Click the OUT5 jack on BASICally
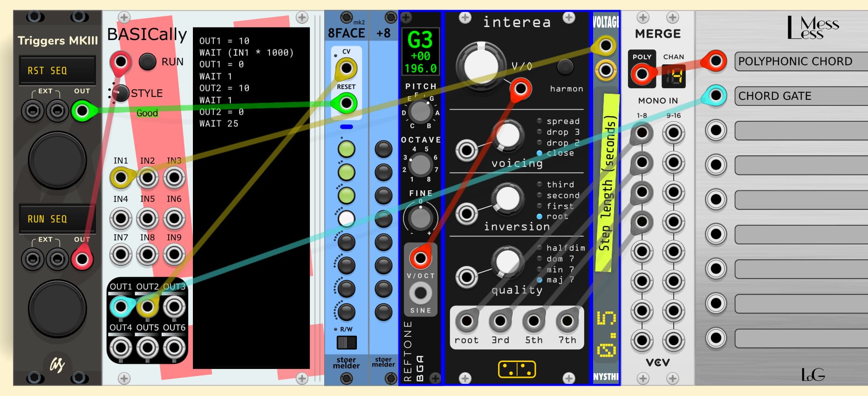 click(x=147, y=347)
